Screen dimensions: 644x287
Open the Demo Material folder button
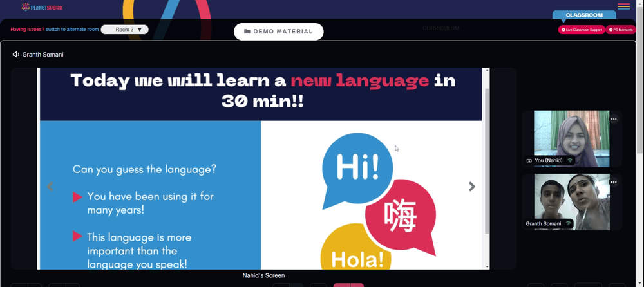pos(278,32)
